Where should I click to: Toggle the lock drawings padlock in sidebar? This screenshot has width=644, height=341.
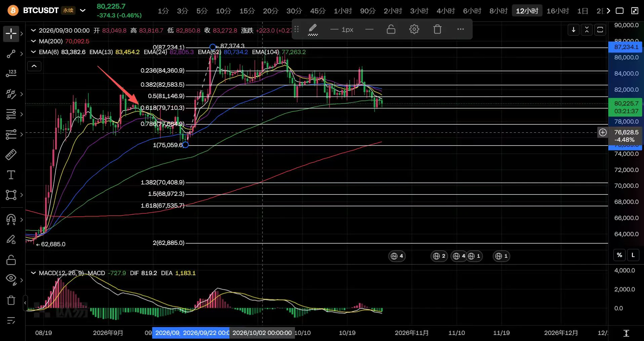coord(11,260)
